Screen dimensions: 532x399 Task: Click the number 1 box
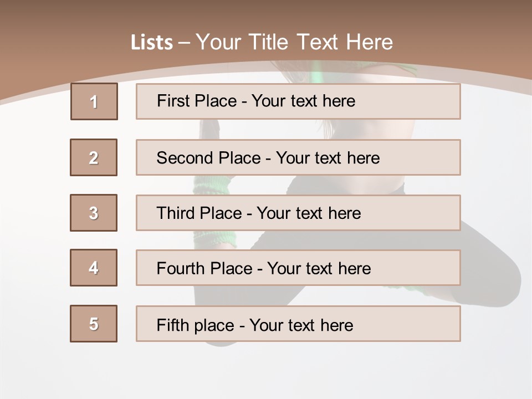click(94, 101)
